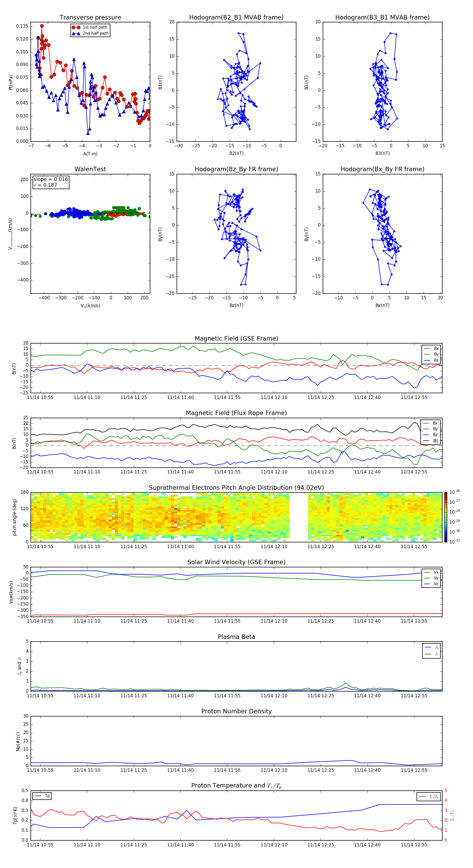Select the "Hodogram(B2_B1 MVAB frame)" title

pyautogui.click(x=236, y=18)
